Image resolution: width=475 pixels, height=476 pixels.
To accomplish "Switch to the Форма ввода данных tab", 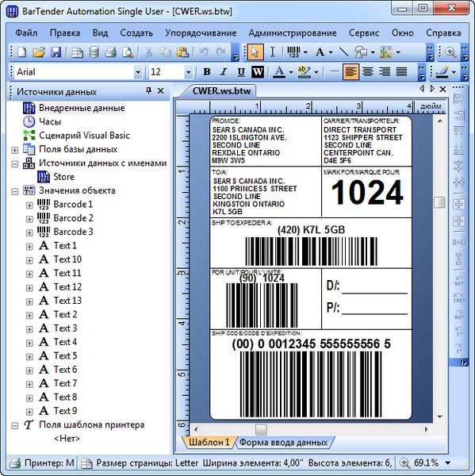I will 283,443.
